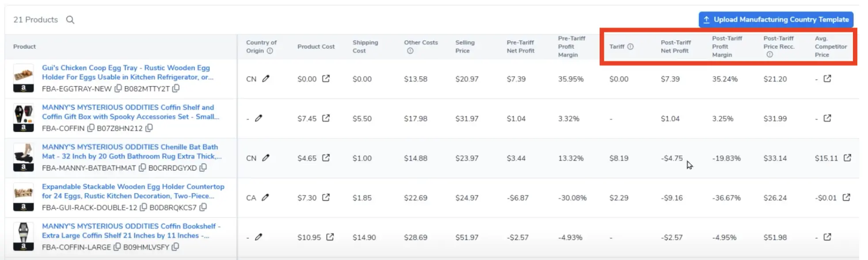Screen dimensions: 868x260
Task: Copy ASIN B09HMLVSFY
Action: pos(175,247)
